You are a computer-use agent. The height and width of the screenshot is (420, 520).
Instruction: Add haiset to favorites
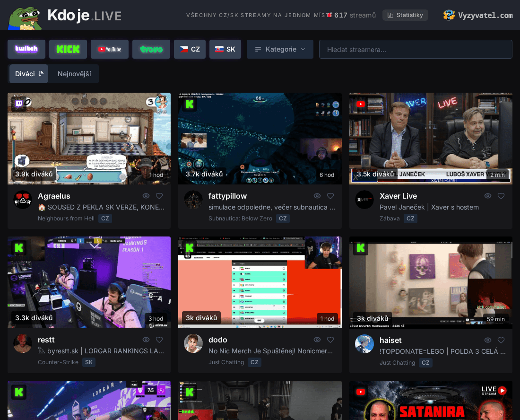coord(501,339)
